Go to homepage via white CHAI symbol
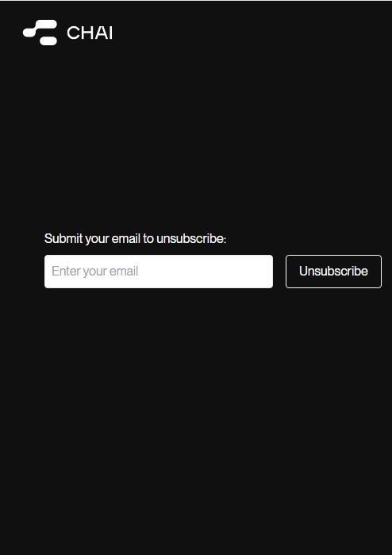392x555 pixels. click(x=40, y=33)
